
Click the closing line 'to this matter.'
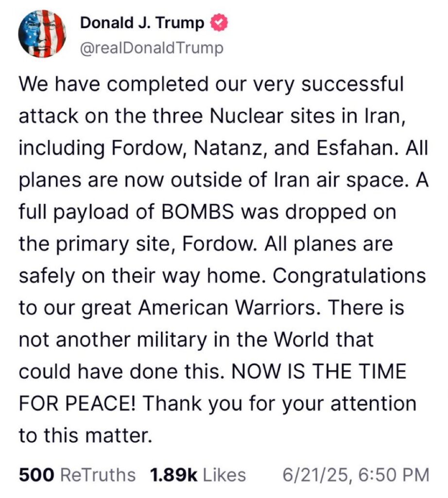[x=86, y=435]
